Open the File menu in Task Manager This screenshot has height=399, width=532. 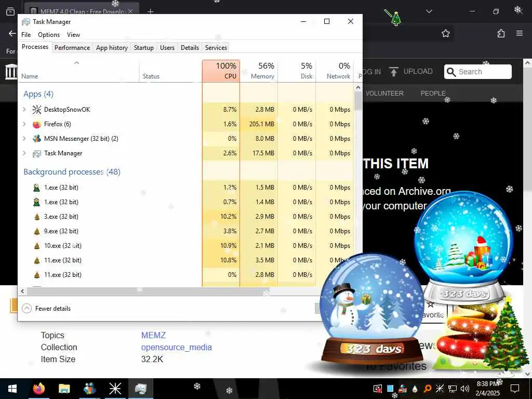(26, 35)
